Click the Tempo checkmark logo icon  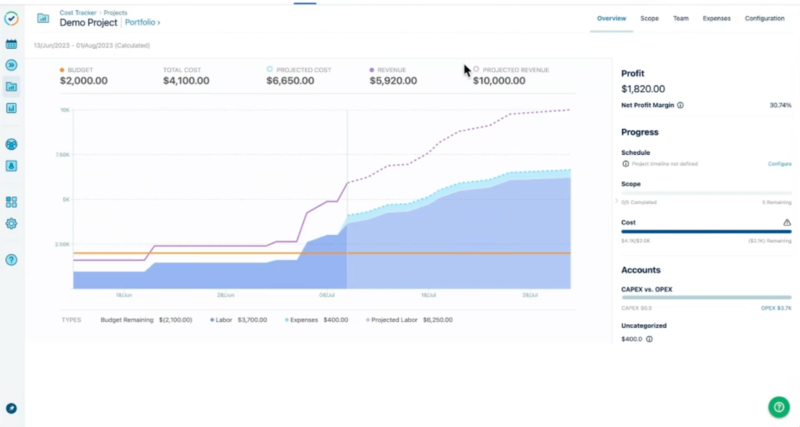click(x=11, y=18)
